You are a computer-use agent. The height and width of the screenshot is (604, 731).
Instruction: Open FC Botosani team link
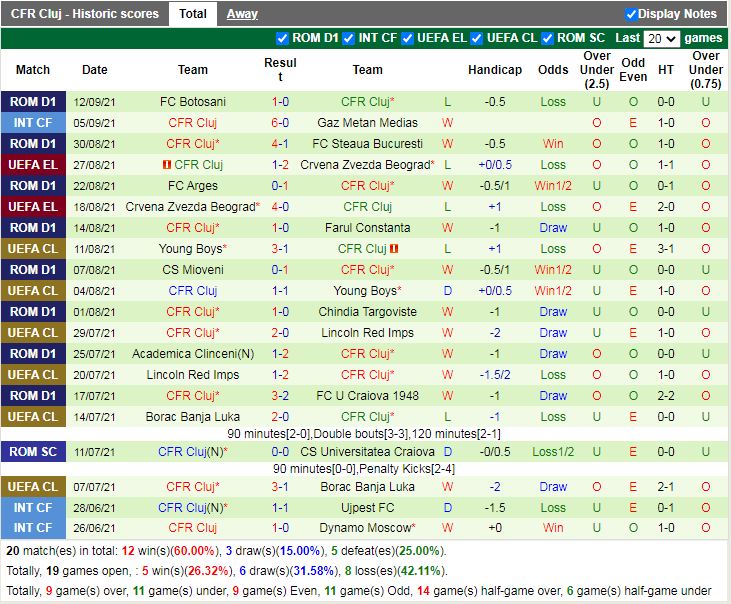click(x=193, y=102)
